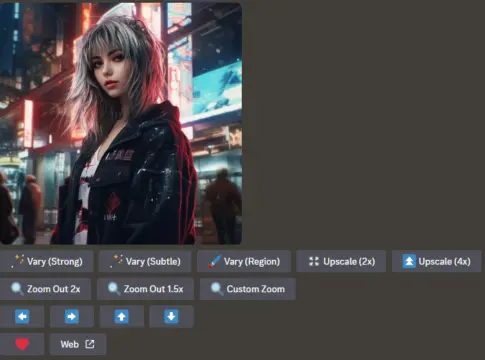
Task: Click the Vary (Strong) button
Action: point(46,261)
